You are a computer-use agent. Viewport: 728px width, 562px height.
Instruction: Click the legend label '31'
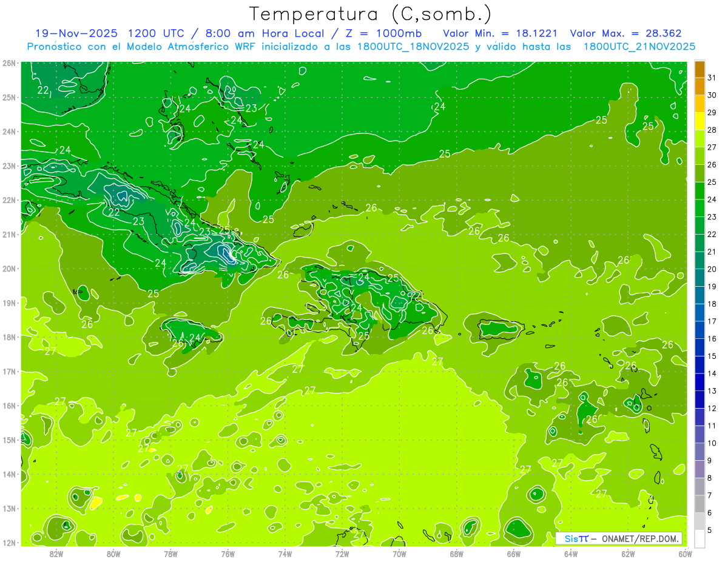click(x=712, y=77)
